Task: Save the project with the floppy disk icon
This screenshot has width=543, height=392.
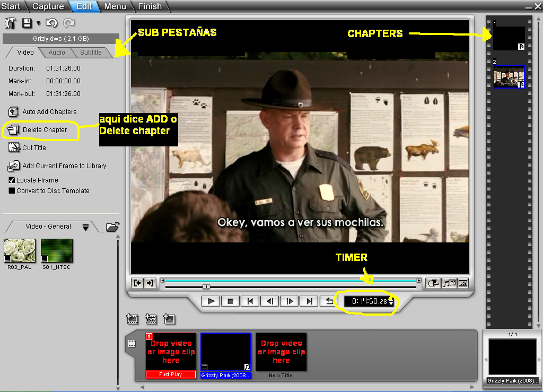Action: [x=27, y=23]
